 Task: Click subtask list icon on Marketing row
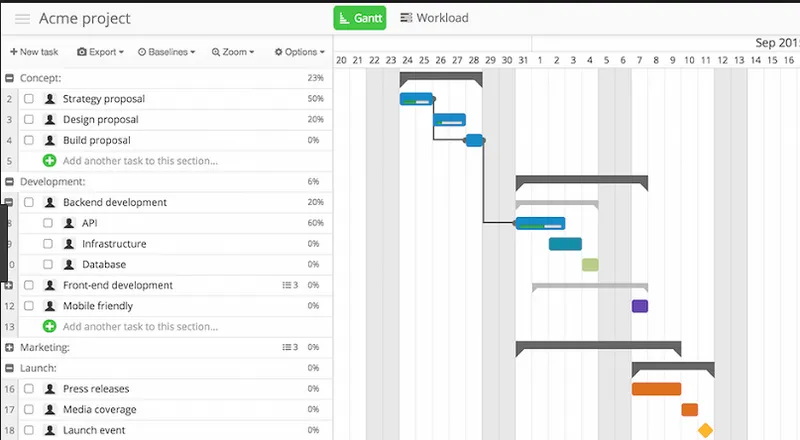pyautogui.click(x=287, y=347)
